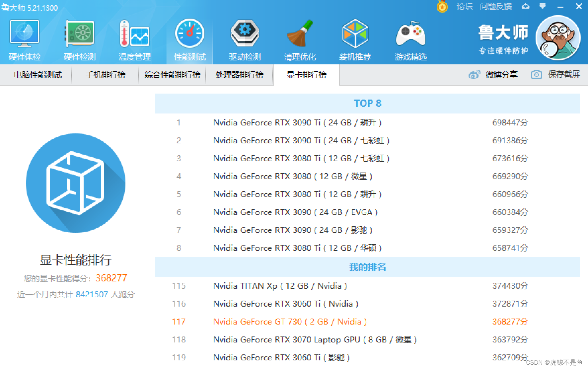The height and width of the screenshot is (369, 588).
Task: Click the 鲁大师 mascot avatar
Action: 558,37
